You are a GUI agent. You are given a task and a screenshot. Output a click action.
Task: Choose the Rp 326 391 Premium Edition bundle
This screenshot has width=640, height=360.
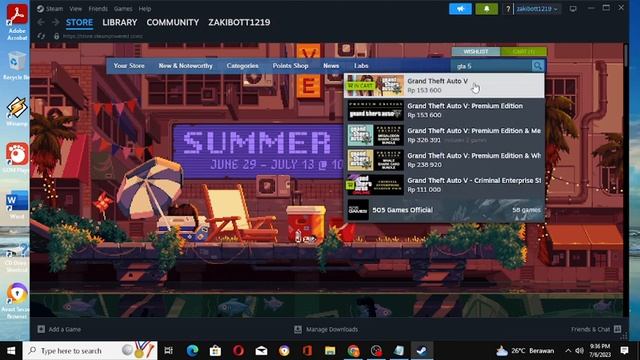pyautogui.click(x=444, y=135)
